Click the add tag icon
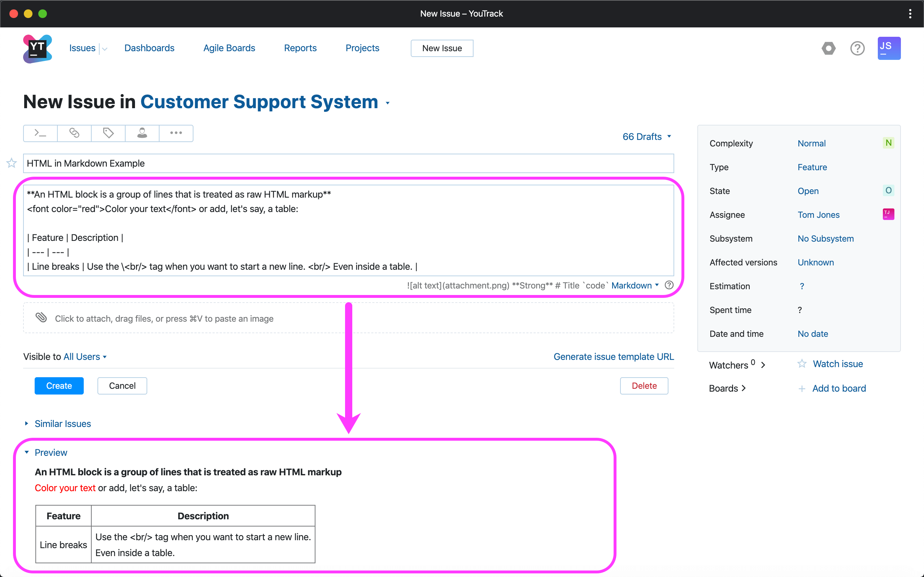 coord(108,133)
